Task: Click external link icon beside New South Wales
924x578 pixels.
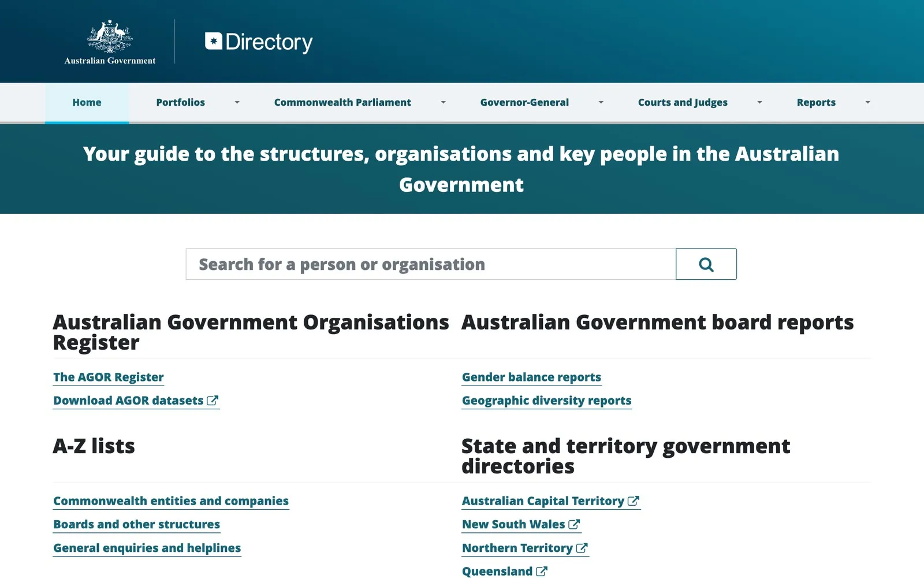Action: pyautogui.click(x=574, y=524)
